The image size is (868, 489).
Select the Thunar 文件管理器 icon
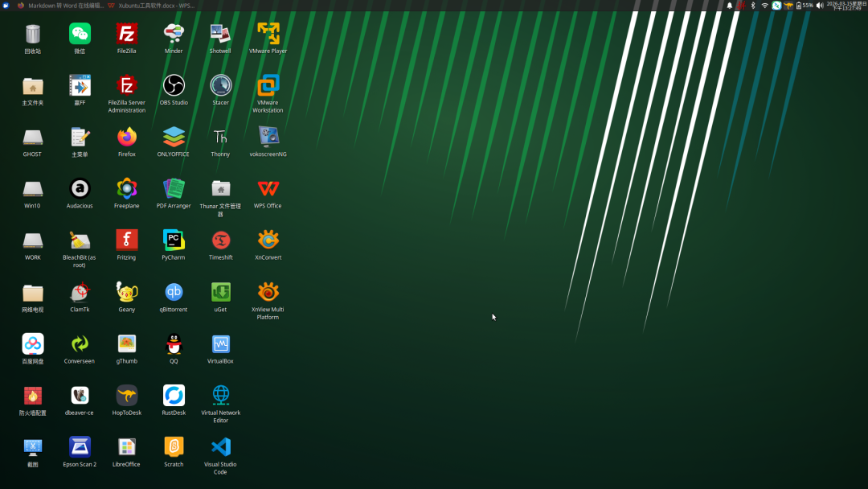220,198
